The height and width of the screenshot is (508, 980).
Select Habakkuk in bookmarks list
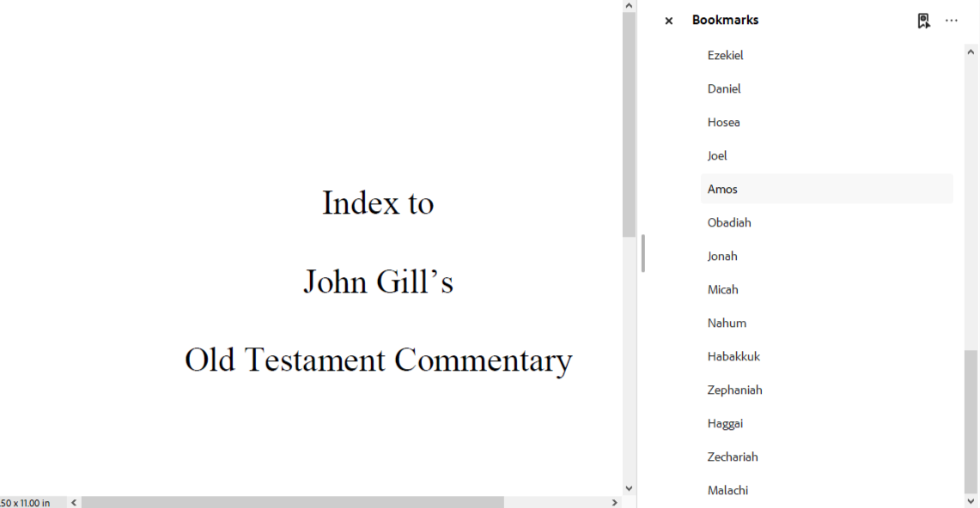click(733, 356)
